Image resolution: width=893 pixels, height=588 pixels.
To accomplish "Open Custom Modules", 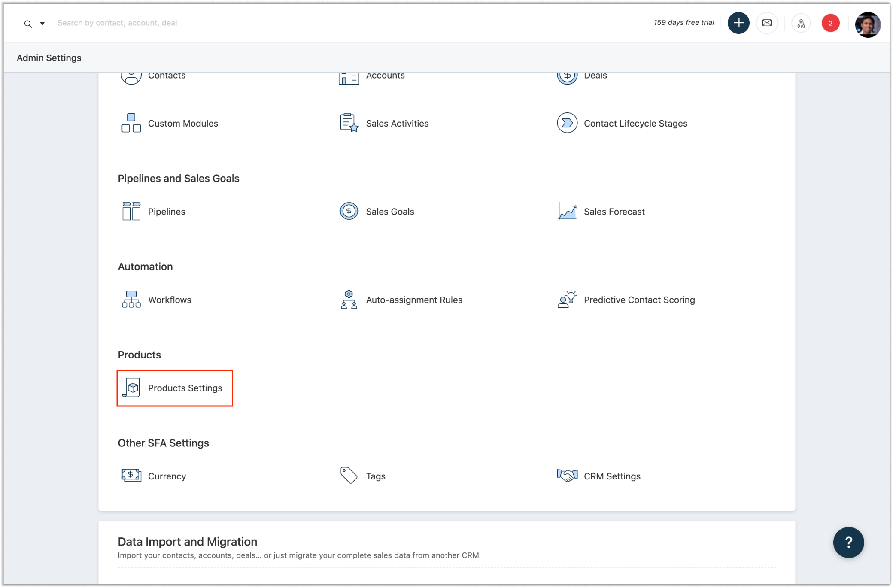I will click(x=183, y=123).
